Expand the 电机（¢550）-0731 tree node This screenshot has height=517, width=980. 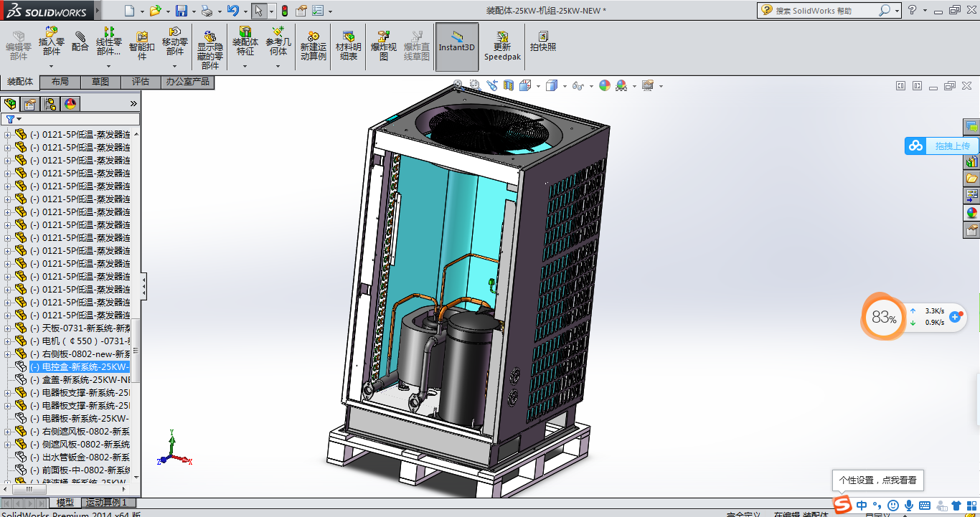click(8, 341)
